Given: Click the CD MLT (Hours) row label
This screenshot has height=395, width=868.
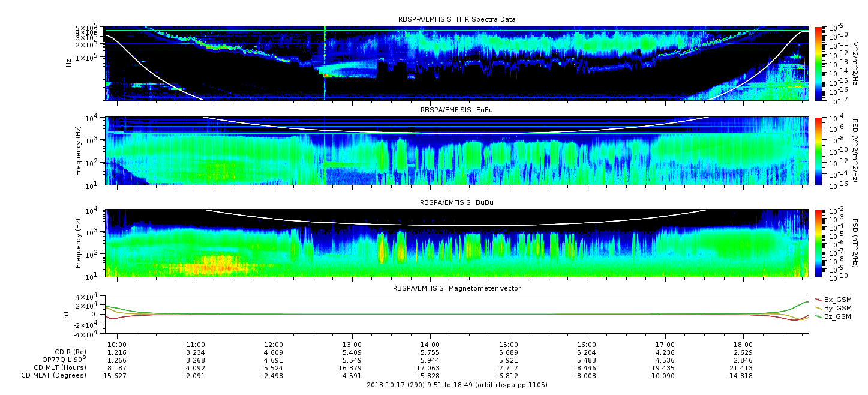Looking at the screenshot, I should tap(60, 368).
